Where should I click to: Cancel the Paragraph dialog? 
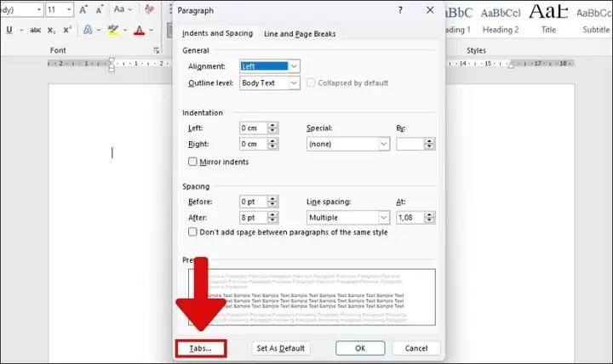point(416,349)
